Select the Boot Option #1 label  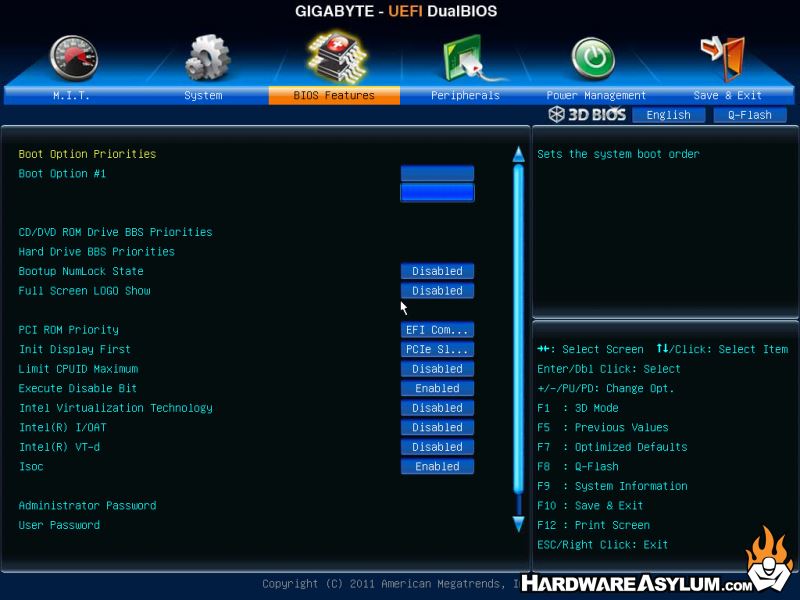pos(62,173)
